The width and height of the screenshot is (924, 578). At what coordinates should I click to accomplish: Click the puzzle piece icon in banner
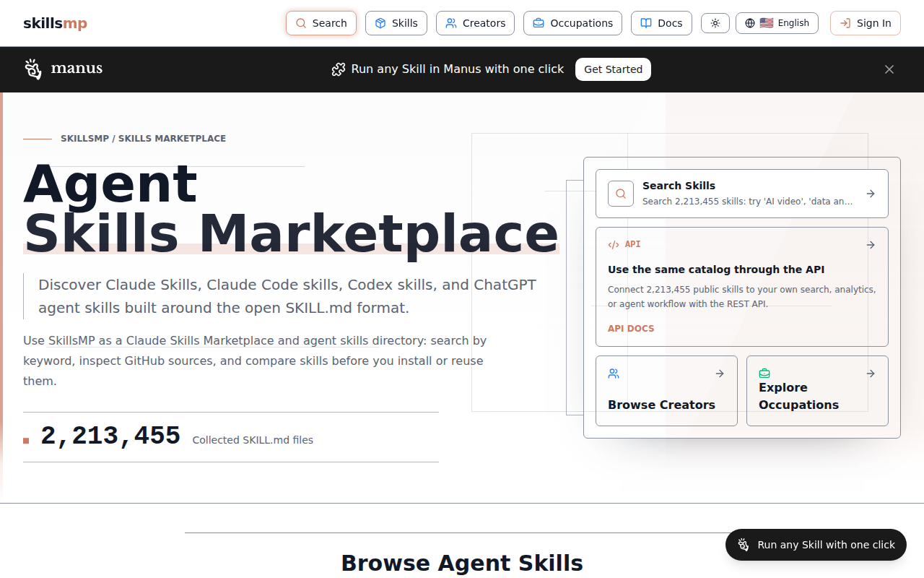[x=338, y=69]
